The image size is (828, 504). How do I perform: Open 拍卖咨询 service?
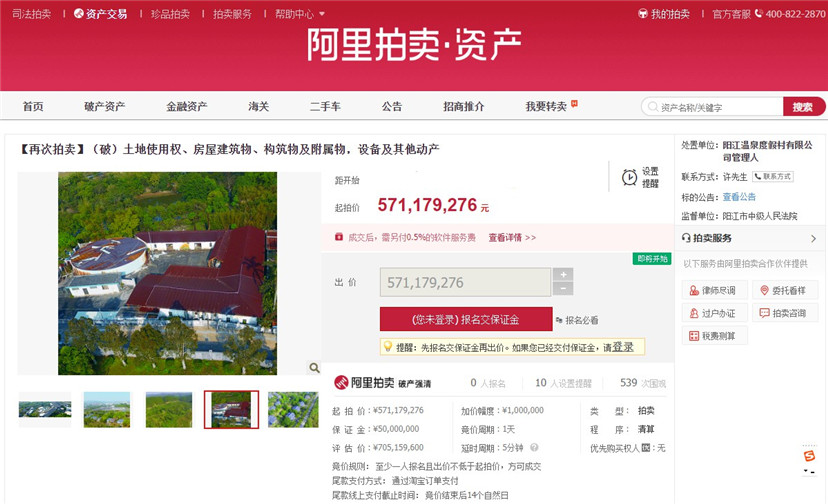[x=785, y=313]
